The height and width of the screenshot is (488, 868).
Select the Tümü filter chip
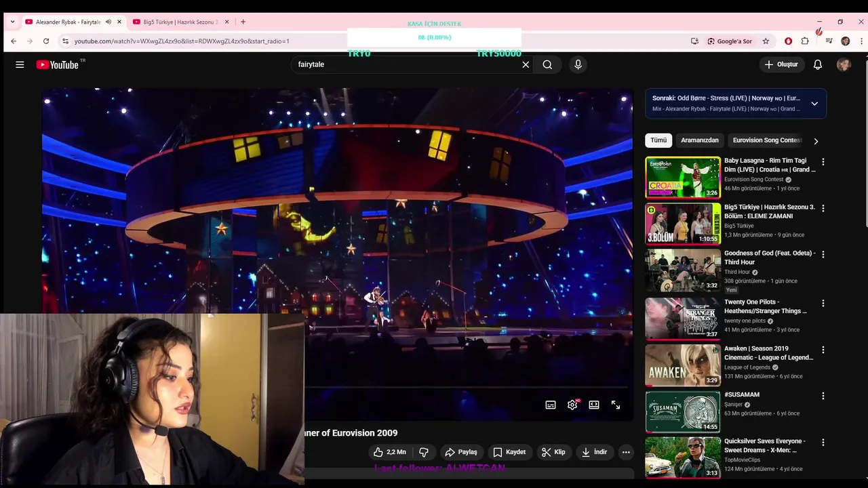tap(658, 140)
